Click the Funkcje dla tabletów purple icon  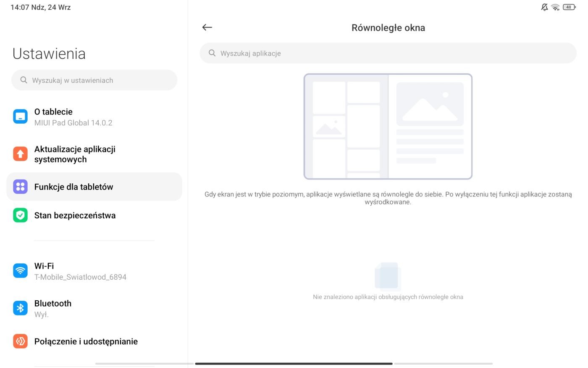pos(20,187)
